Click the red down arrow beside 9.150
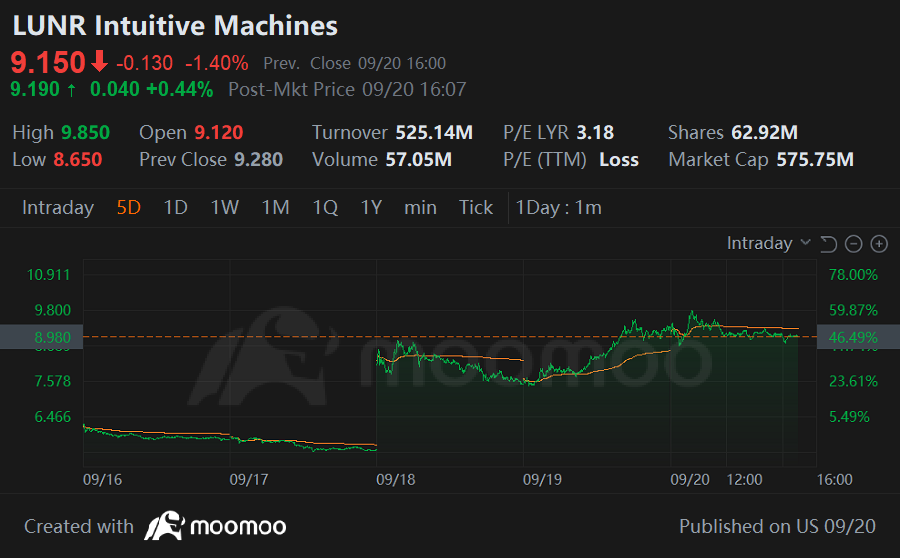The height and width of the screenshot is (558, 900). click(99, 61)
